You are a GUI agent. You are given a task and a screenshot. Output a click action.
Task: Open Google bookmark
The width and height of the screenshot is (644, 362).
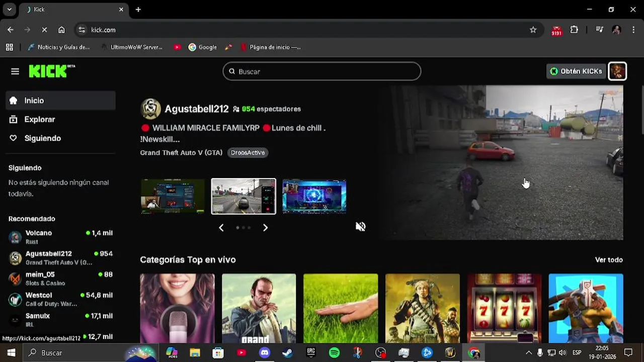202,47
